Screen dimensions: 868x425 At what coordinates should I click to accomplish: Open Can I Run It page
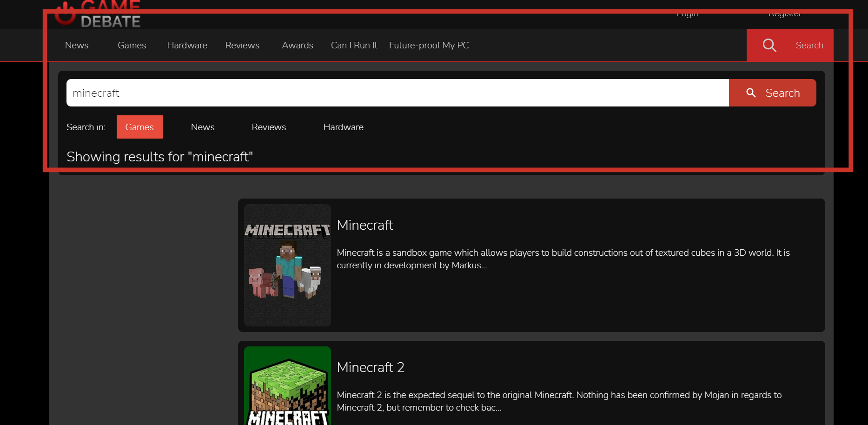point(354,45)
